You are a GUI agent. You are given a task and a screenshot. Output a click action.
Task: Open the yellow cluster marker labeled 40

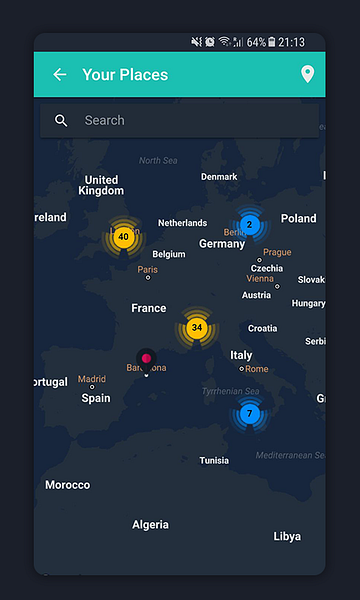coord(123,237)
